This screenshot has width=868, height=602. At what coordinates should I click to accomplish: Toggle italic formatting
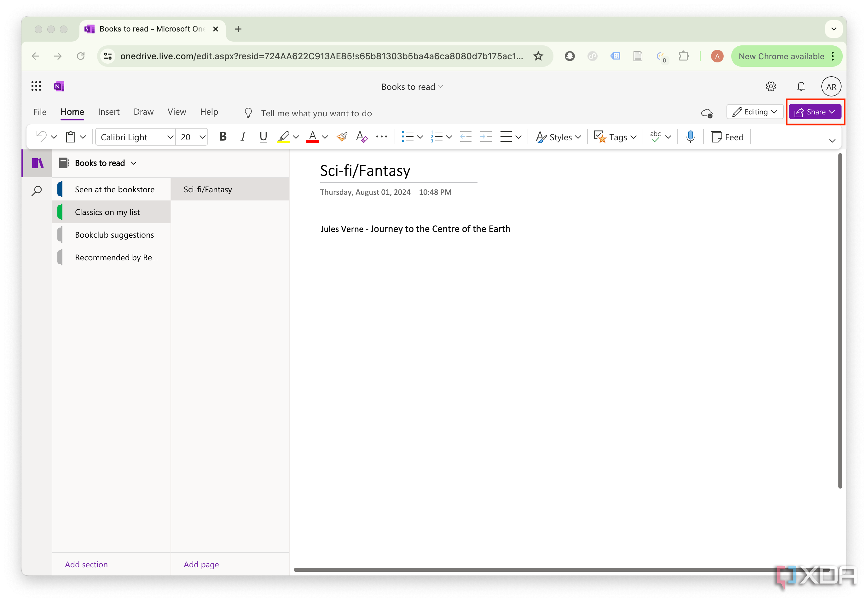243,136
